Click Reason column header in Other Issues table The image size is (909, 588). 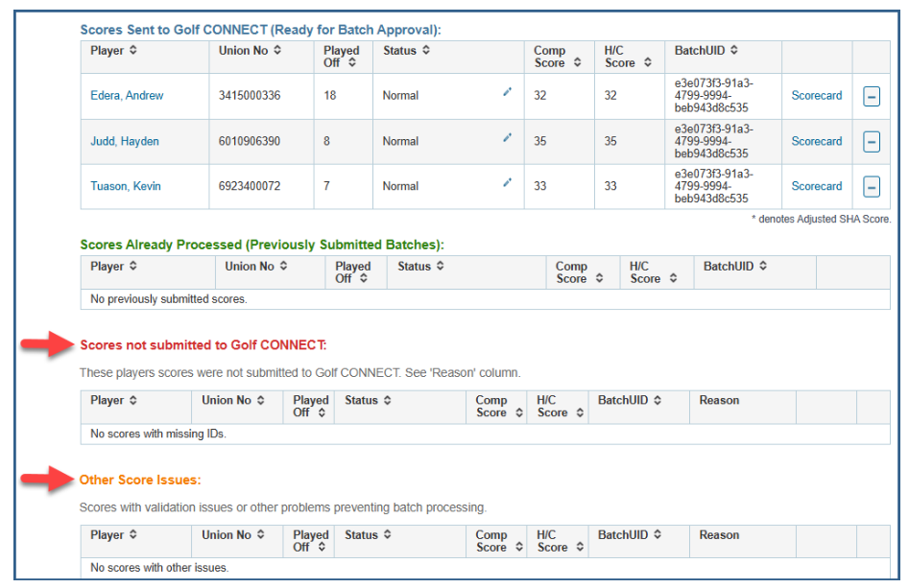[720, 534]
